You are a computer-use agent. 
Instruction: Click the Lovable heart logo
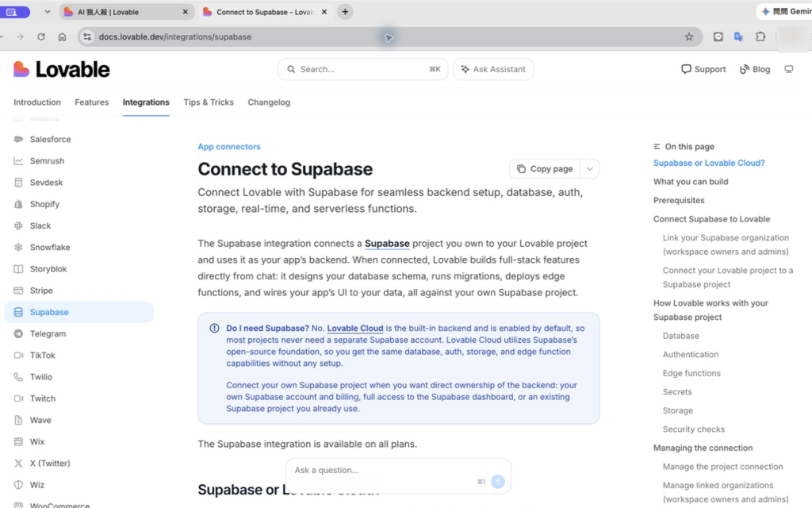(x=21, y=69)
